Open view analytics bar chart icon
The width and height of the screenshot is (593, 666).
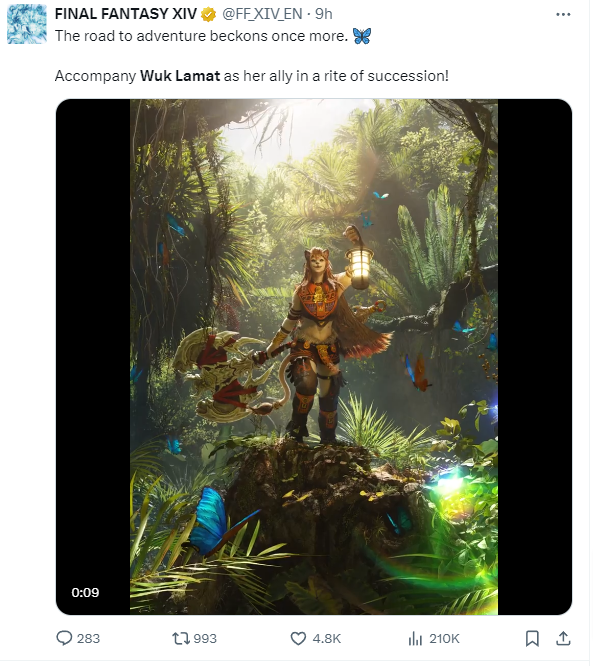415,638
